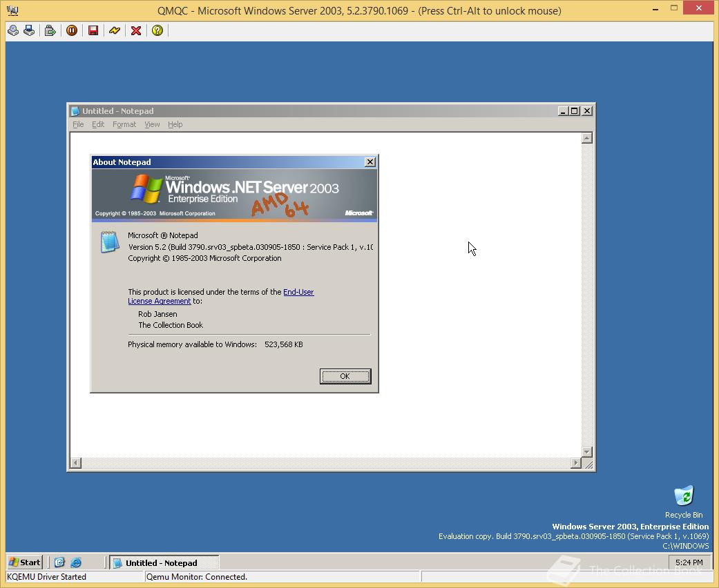
Task: Click the lock-with-arrow toolbar icon
Action: click(x=50, y=30)
